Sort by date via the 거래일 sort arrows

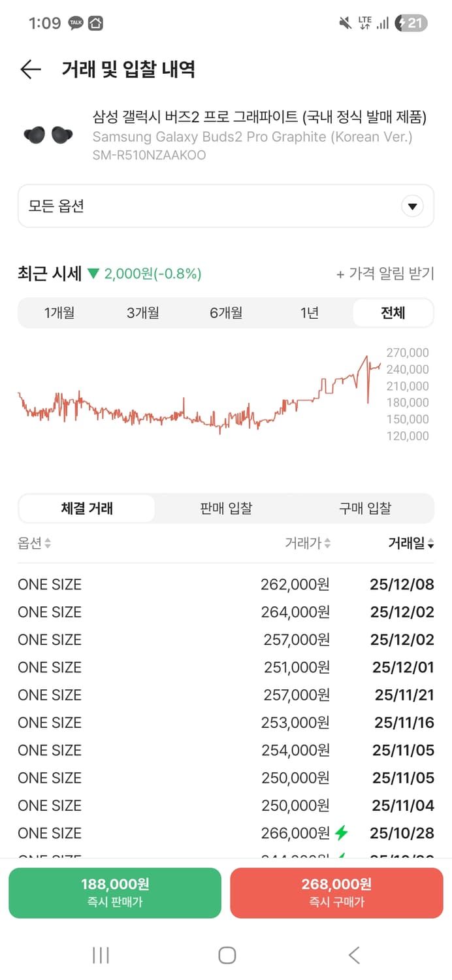[432, 544]
